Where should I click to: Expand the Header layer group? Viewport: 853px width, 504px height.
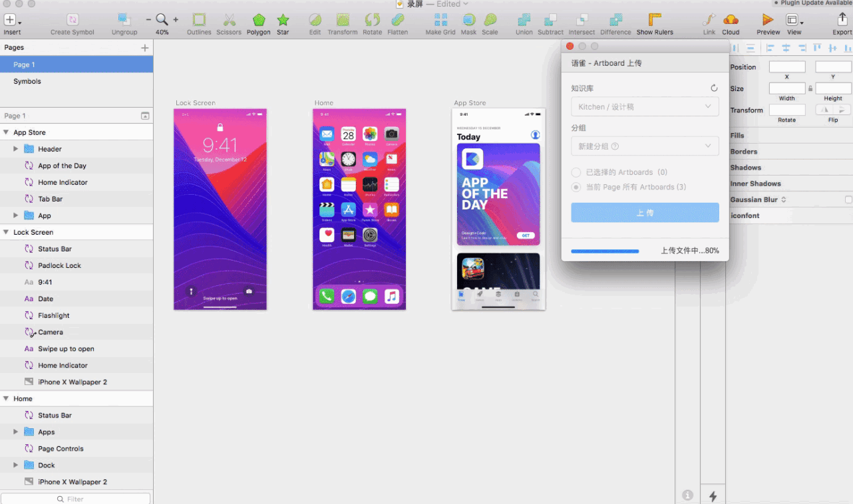[x=16, y=149]
